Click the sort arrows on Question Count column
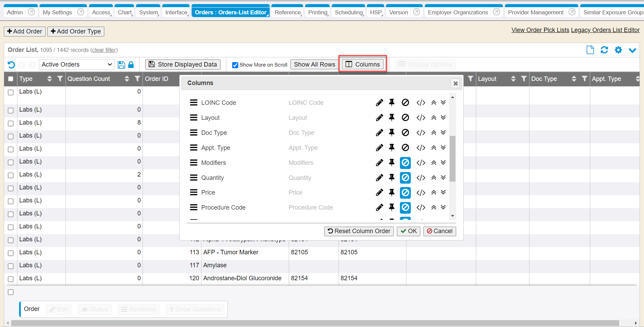The image size is (644, 327). [127, 79]
